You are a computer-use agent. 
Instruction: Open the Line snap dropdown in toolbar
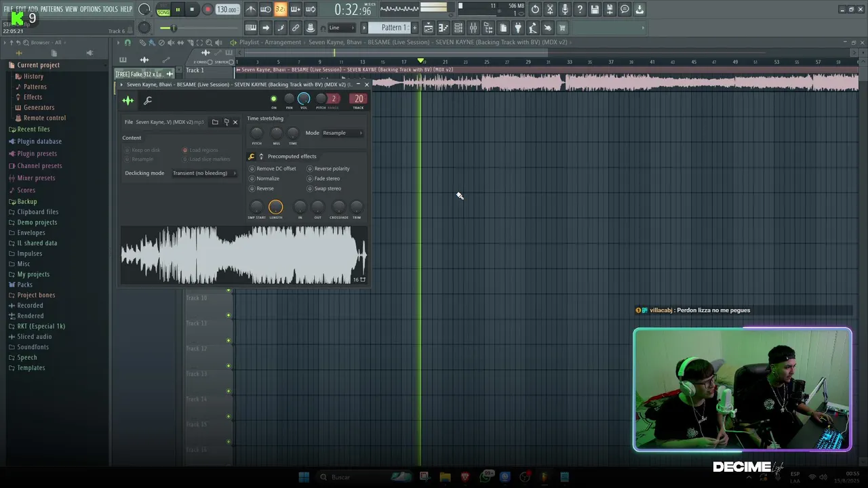[x=341, y=28]
